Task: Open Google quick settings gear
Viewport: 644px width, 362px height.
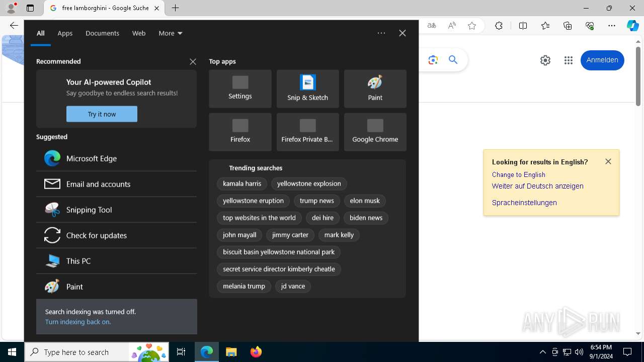Action: [545, 60]
